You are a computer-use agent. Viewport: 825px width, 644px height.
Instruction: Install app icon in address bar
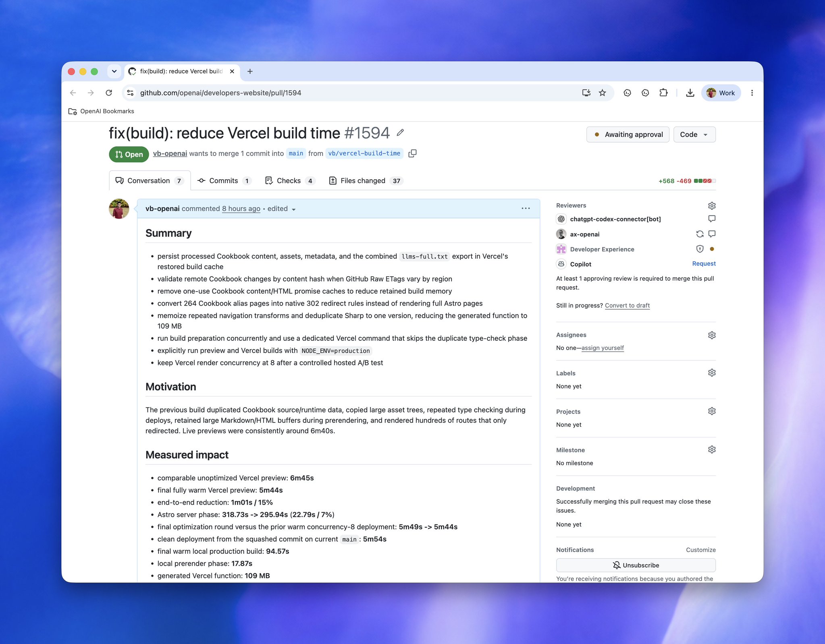pyautogui.click(x=586, y=93)
